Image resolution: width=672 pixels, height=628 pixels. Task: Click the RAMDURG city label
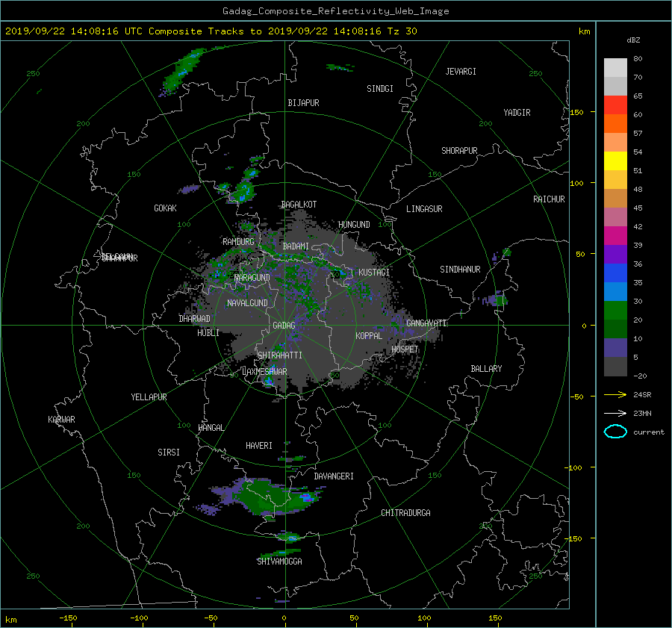tap(238, 242)
